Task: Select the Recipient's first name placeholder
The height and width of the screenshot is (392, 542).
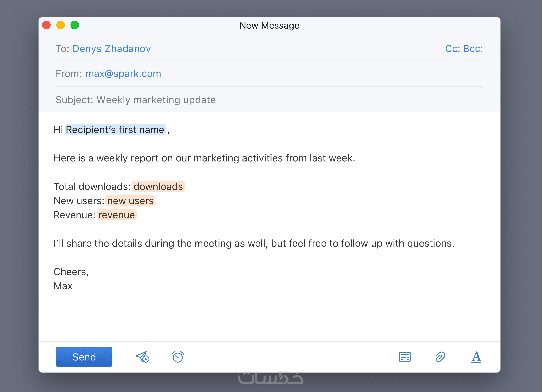Action: click(x=115, y=130)
